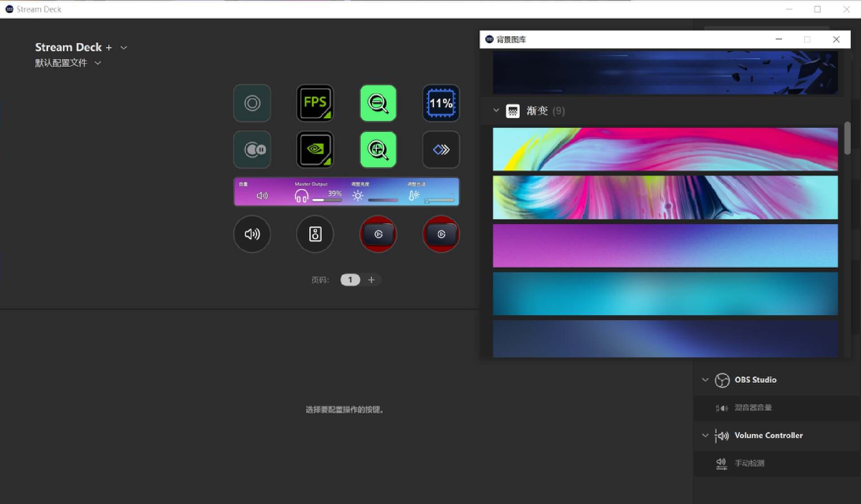Click plus to add a new page
This screenshot has width=861, height=504.
[371, 280]
